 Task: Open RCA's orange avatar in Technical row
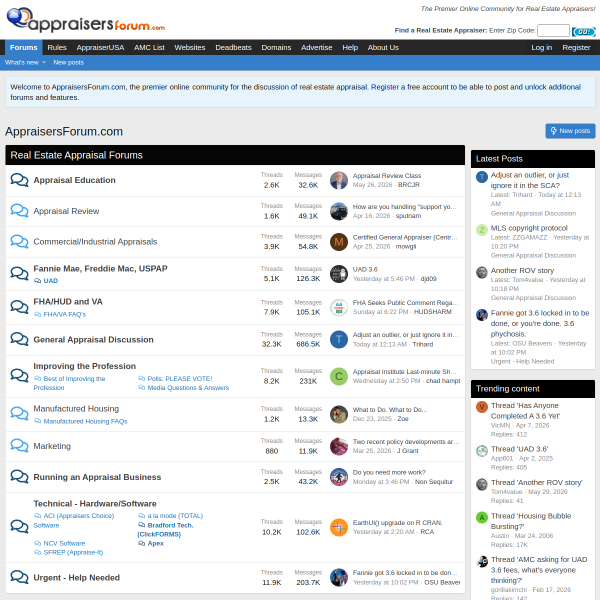pos(339,527)
